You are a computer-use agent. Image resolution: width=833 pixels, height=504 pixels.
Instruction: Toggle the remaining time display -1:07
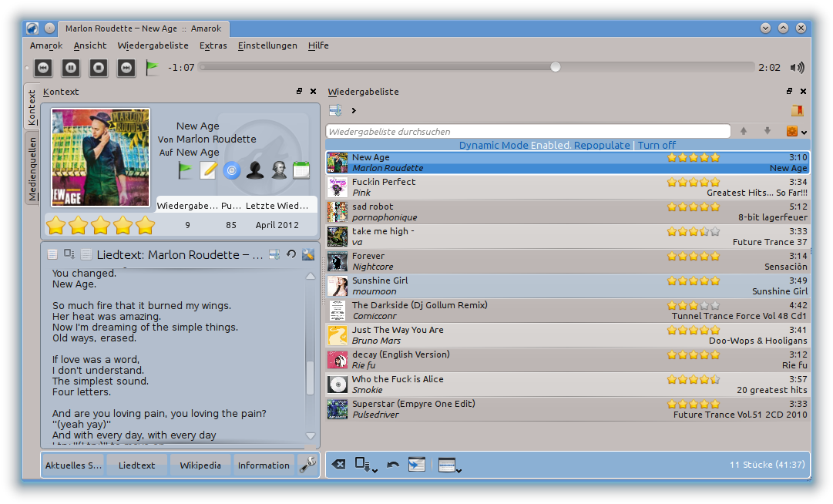[x=181, y=68]
